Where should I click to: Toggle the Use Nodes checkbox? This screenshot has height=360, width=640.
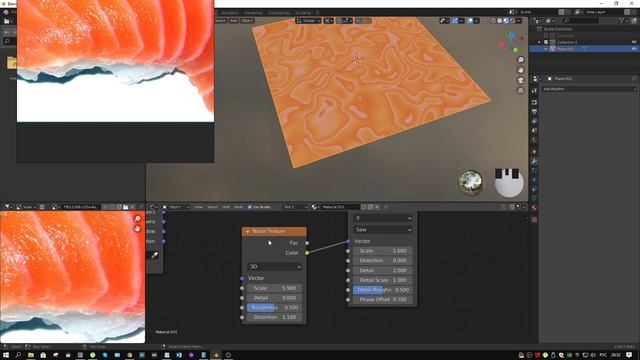(x=250, y=207)
